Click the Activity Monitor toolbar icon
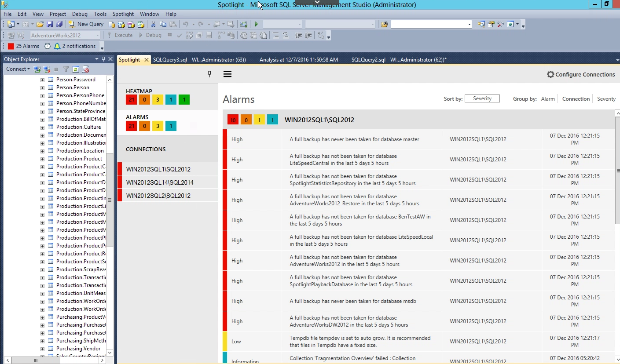Screen dimensions: 620x364 (244, 24)
